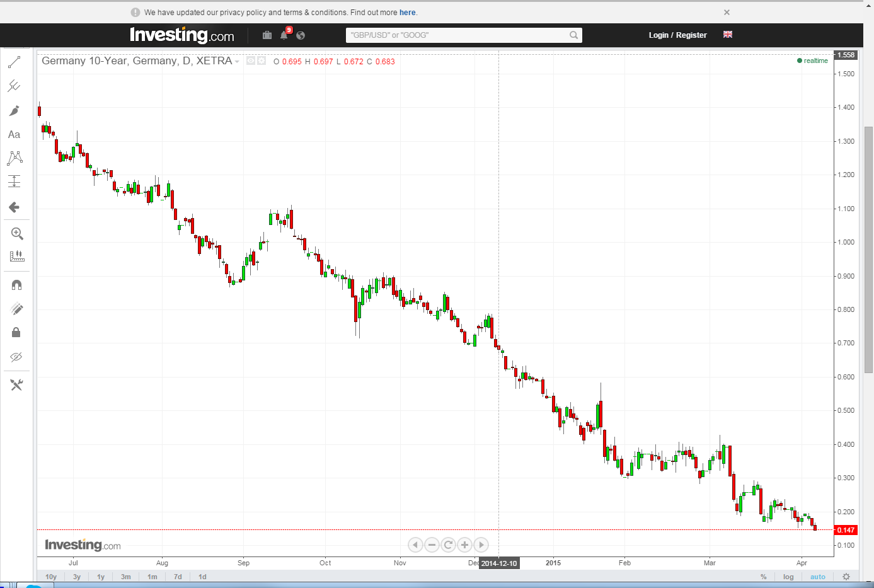Click the alerts badge showing 9
Image resolution: width=874 pixels, height=588 pixels.
click(289, 30)
